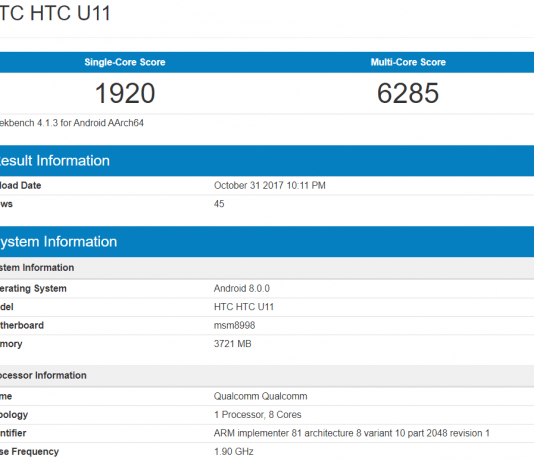Click the Result Information section header

(267, 161)
